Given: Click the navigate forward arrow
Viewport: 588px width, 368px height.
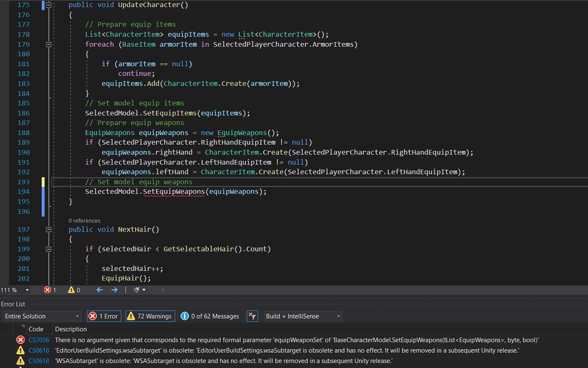Looking at the screenshot, I should pos(115,290).
